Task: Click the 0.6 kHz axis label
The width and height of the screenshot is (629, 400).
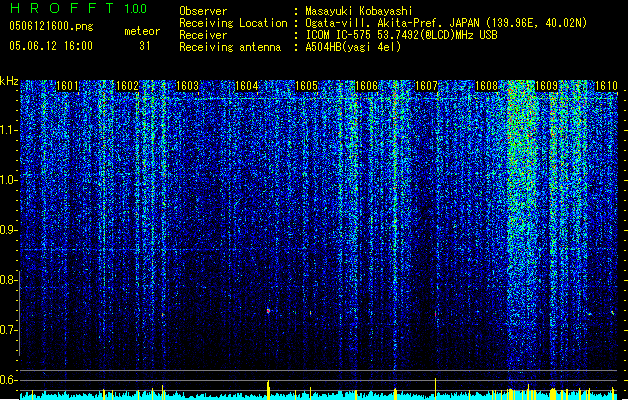Action: [8, 380]
